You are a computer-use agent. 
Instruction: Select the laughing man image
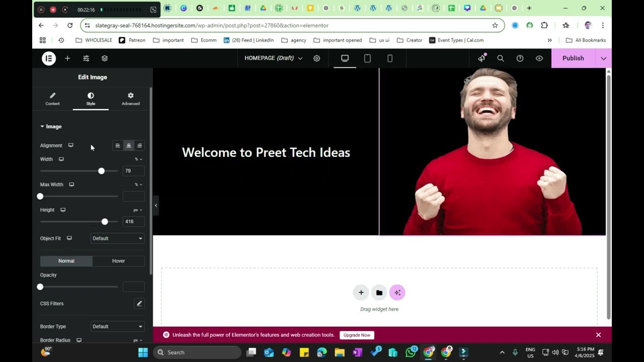coord(492,152)
